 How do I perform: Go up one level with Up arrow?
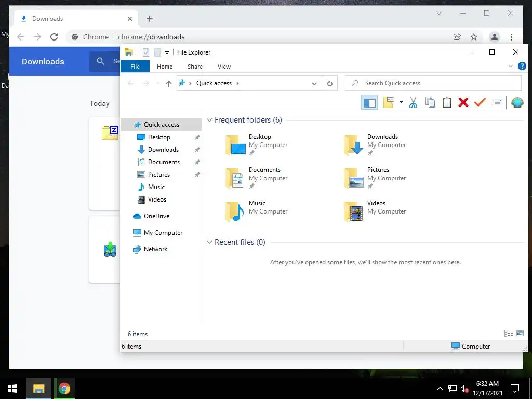[x=169, y=84]
